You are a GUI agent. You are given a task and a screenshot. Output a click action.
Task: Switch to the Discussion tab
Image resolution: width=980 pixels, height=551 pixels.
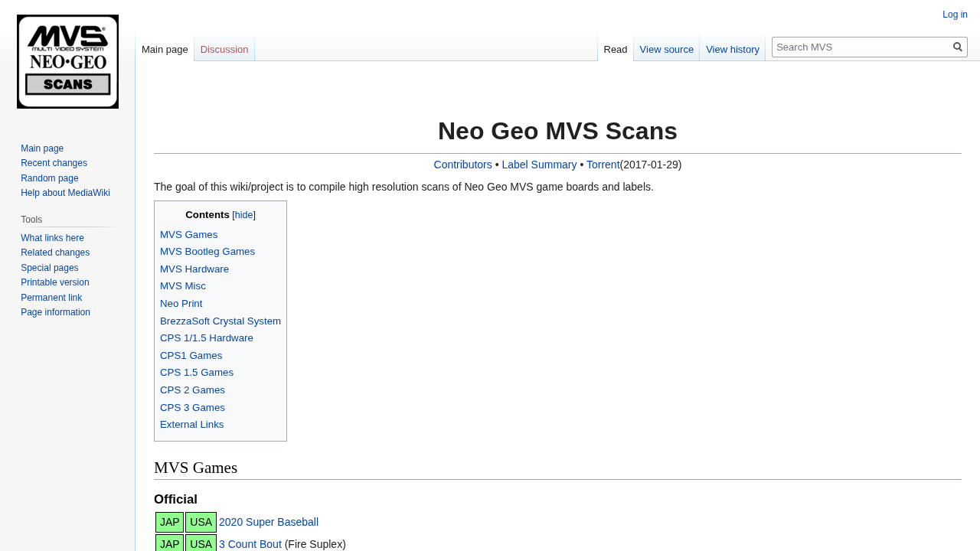224,49
